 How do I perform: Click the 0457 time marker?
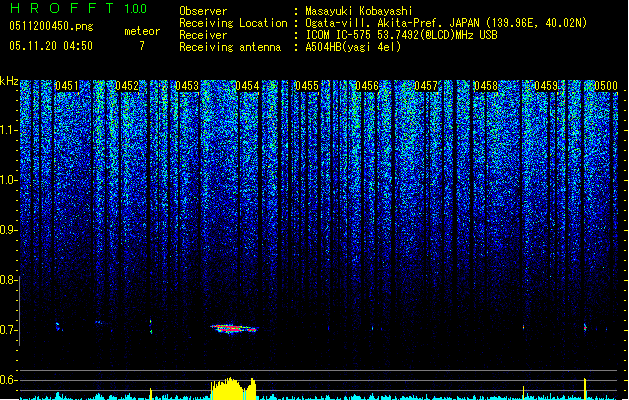click(426, 86)
